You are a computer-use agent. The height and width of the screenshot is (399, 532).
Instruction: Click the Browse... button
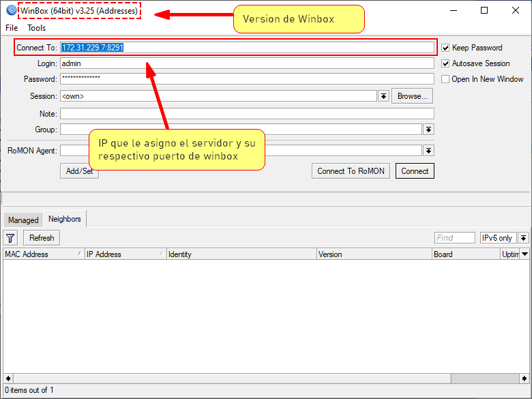pyautogui.click(x=412, y=96)
